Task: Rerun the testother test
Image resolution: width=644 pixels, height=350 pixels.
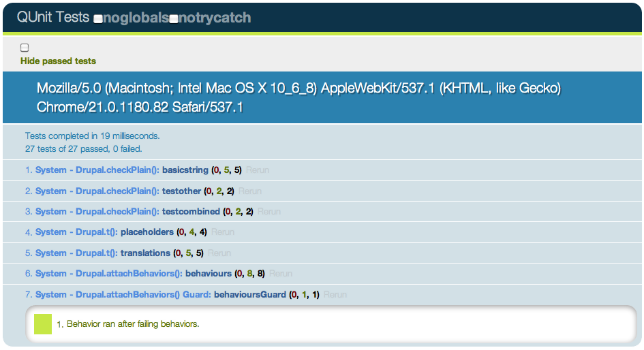Action: point(249,191)
